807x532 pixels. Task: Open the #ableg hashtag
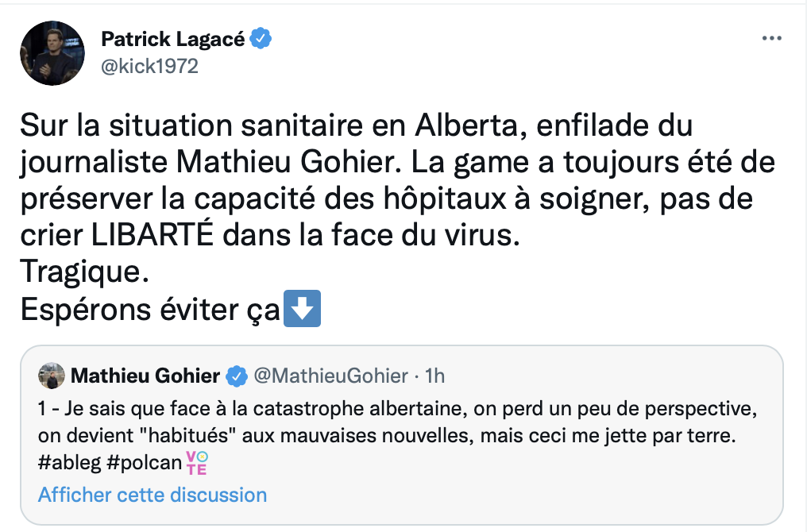point(69,463)
